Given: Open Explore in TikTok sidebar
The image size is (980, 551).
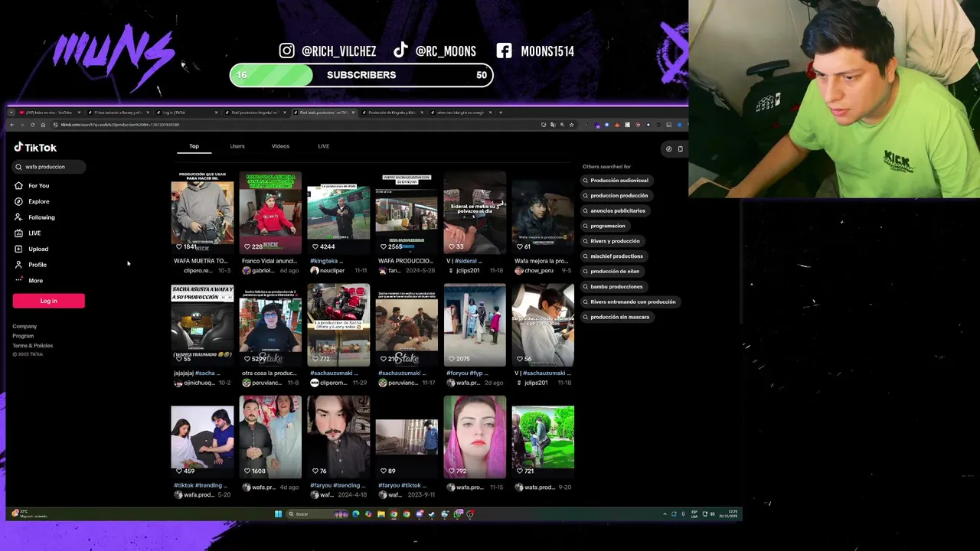Looking at the screenshot, I should point(31,201).
